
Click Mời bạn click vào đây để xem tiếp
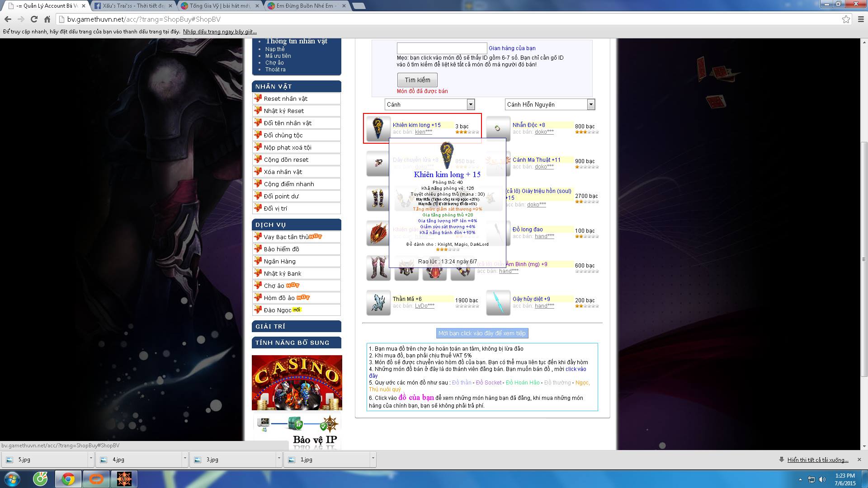pos(482,333)
